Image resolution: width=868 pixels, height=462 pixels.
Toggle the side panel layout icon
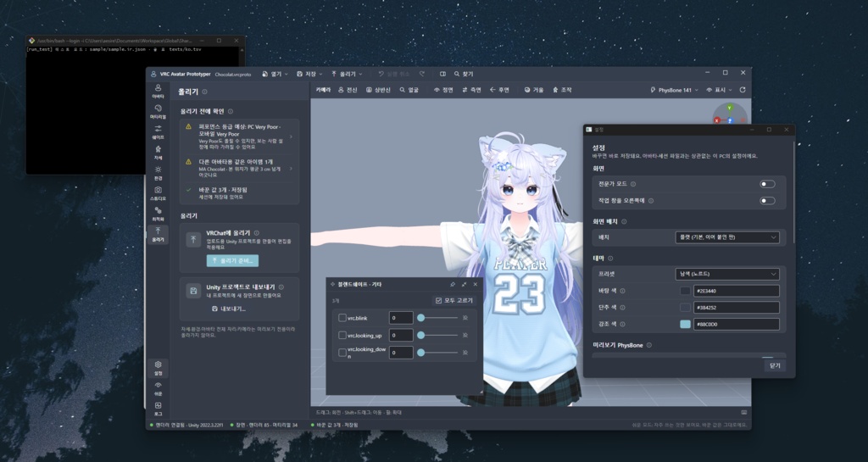coord(442,74)
